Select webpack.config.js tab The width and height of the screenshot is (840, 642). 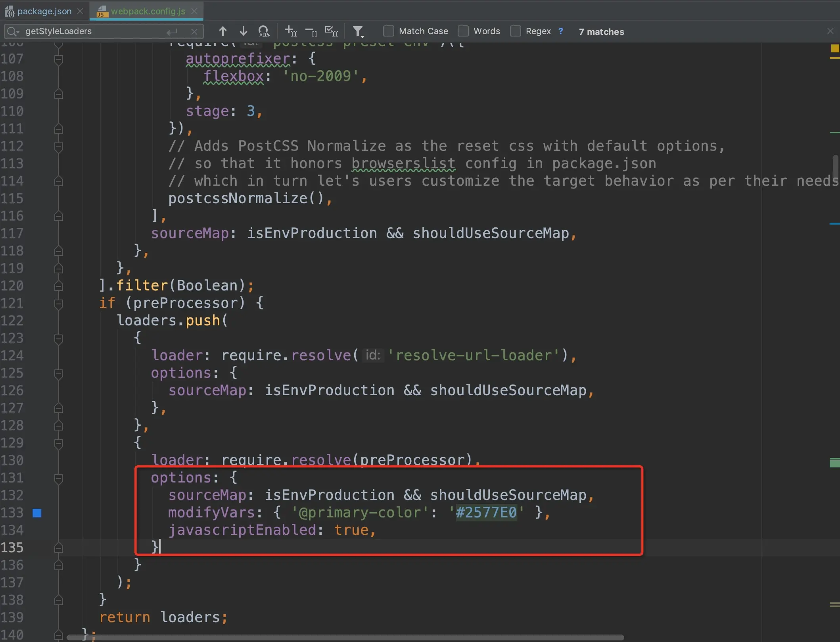click(x=148, y=11)
